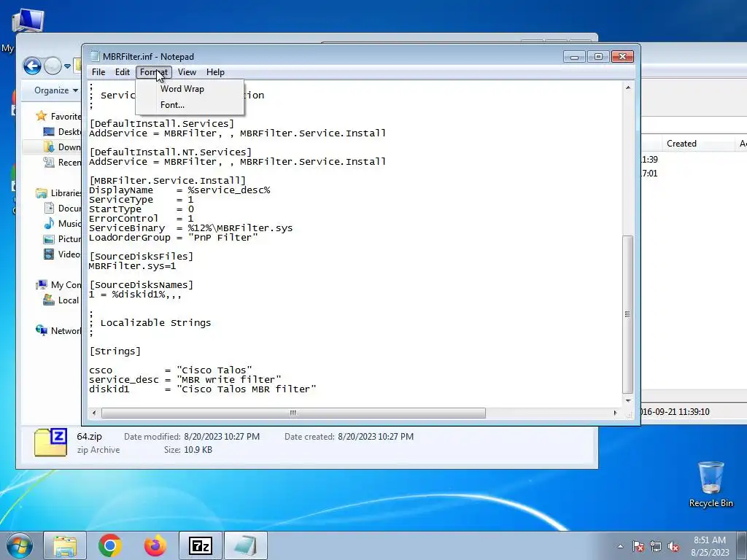Select My Computer in Explorer sidebar
Image resolution: width=747 pixels, height=560 pixels.
click(x=58, y=285)
